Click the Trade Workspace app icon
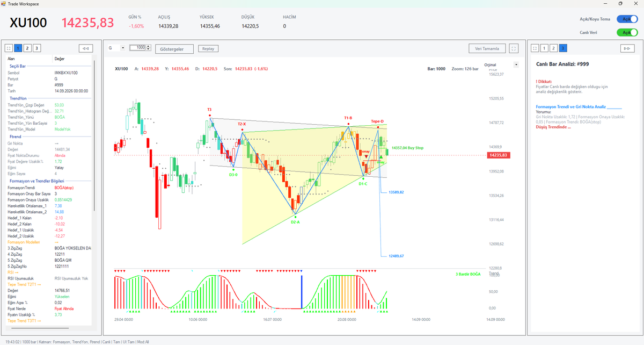Screen dimensions: 644x345 coord(4,3)
